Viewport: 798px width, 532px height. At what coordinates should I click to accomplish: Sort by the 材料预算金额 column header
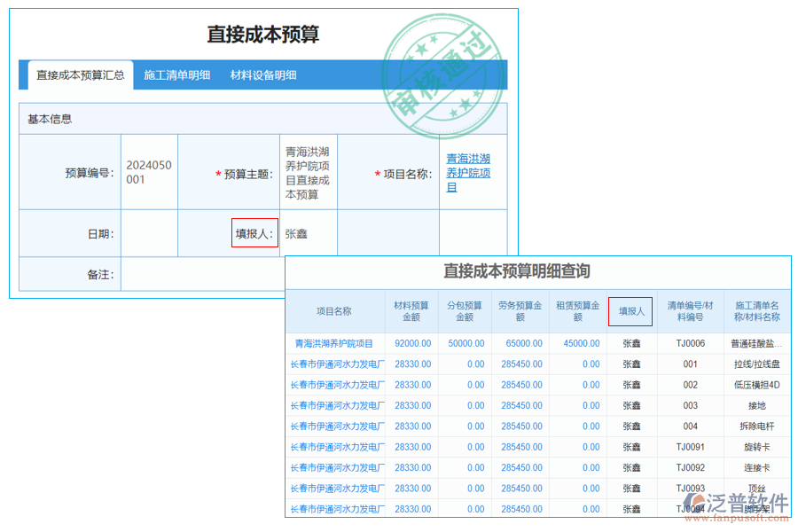[411, 311]
